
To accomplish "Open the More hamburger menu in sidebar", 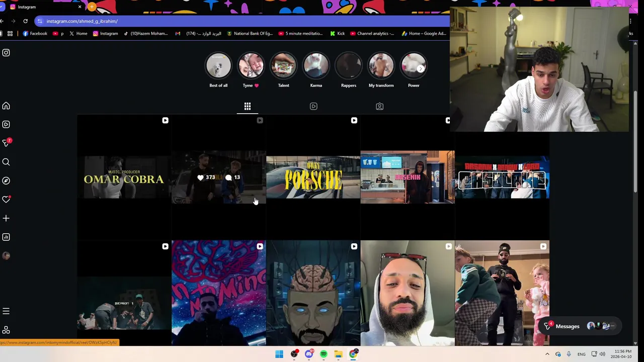I will pos(6,311).
